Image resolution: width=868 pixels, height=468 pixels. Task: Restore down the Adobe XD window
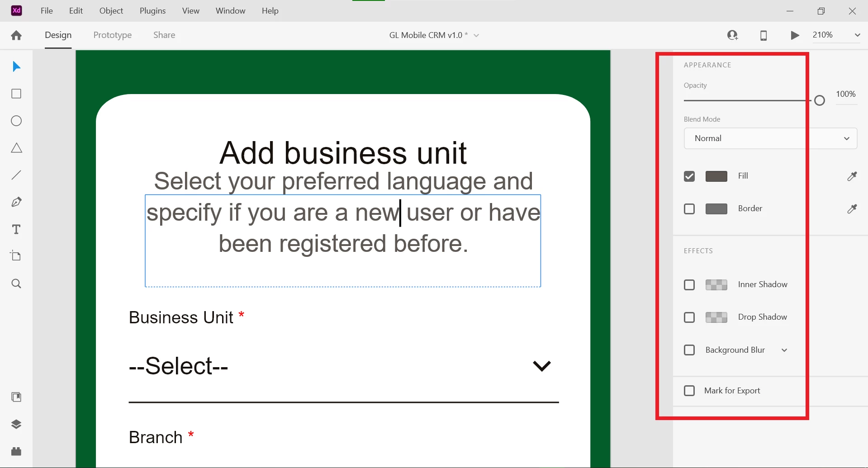[x=821, y=11]
